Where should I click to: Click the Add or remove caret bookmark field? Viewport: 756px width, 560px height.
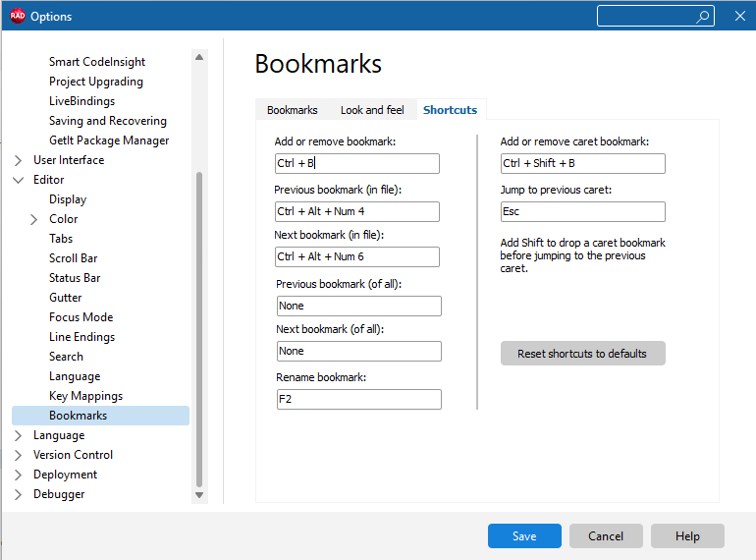click(583, 163)
